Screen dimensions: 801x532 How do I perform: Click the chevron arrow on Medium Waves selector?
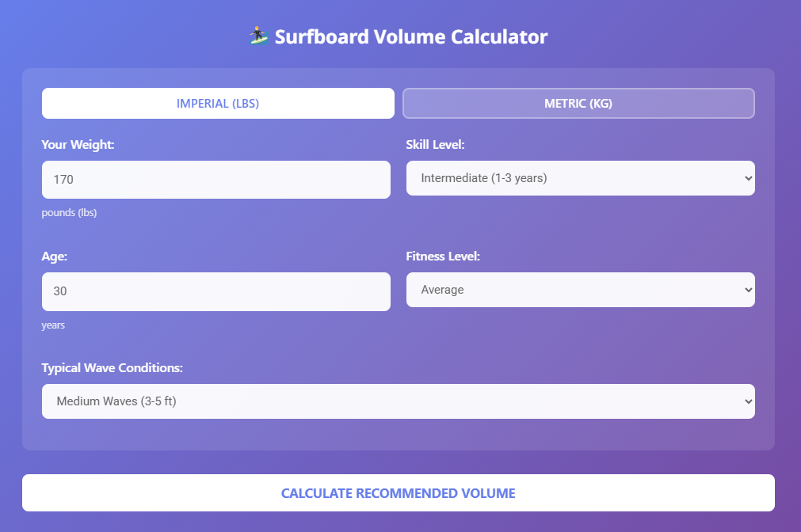[749, 401]
